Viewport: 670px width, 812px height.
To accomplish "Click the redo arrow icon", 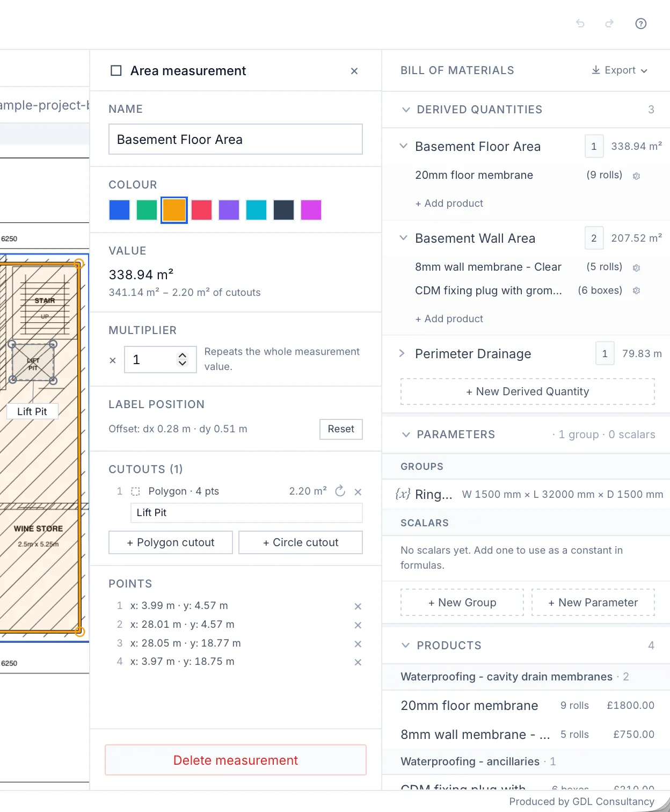I will pos(609,24).
